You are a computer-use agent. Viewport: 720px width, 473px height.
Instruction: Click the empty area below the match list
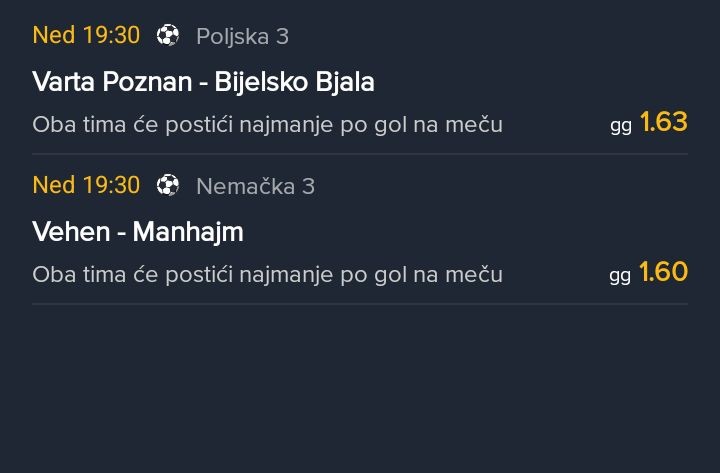coord(360,390)
